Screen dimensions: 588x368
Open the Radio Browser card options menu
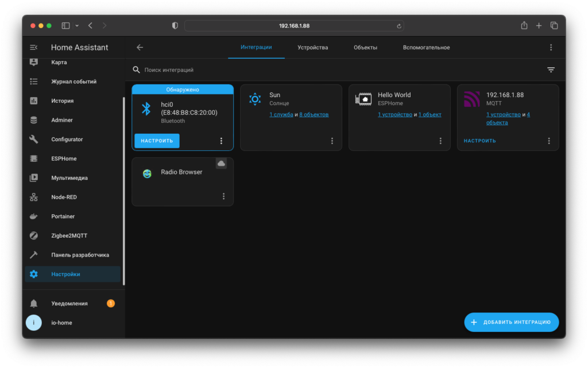[x=223, y=196]
